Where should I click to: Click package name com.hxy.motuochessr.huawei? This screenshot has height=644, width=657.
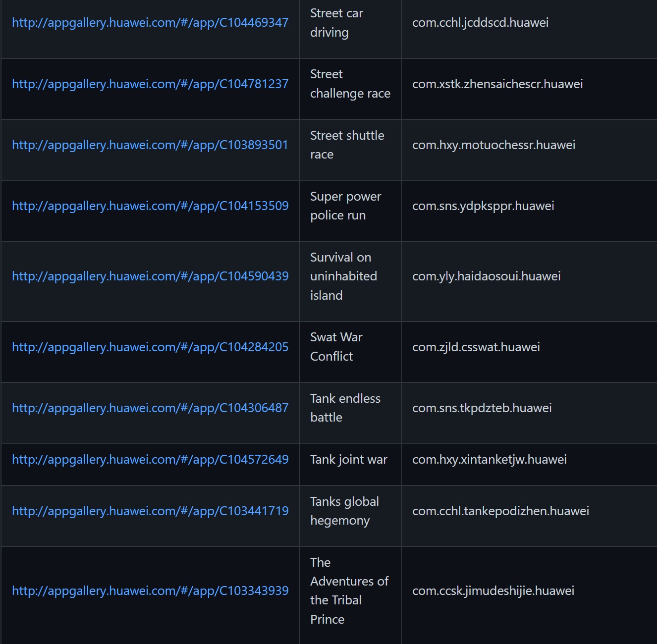(x=493, y=145)
